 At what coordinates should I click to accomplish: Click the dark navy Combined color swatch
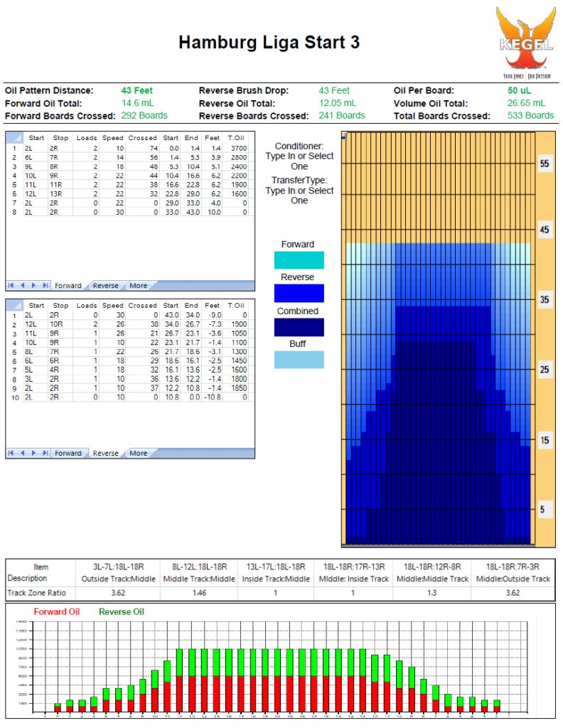point(299,327)
